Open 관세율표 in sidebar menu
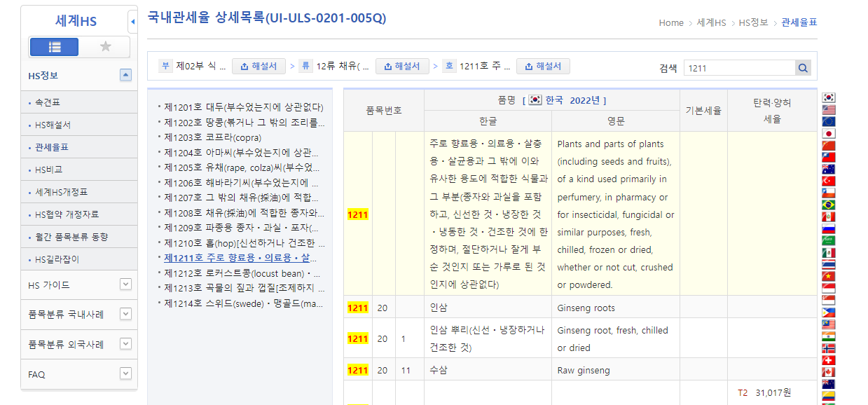868x405 pixels. tap(52, 147)
